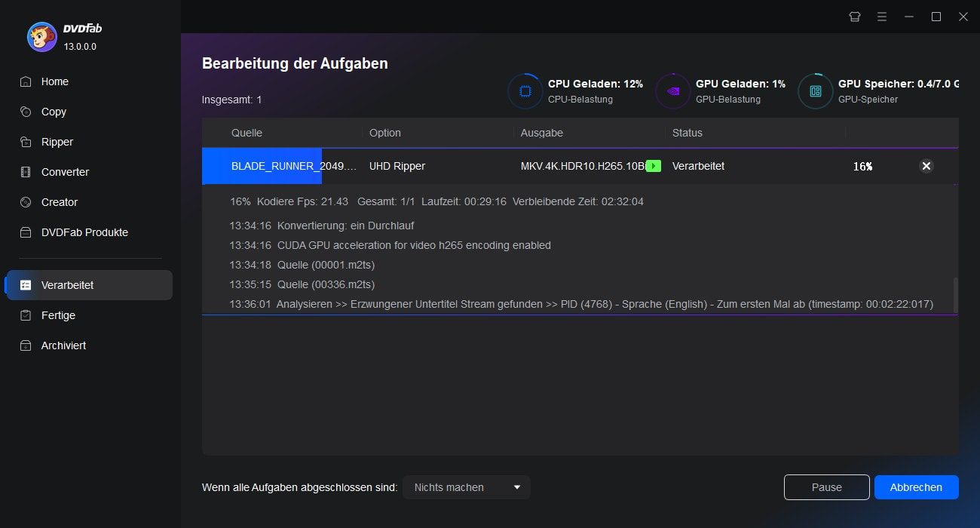This screenshot has width=980, height=528.
Task: Pause the running task
Action: tap(826, 487)
